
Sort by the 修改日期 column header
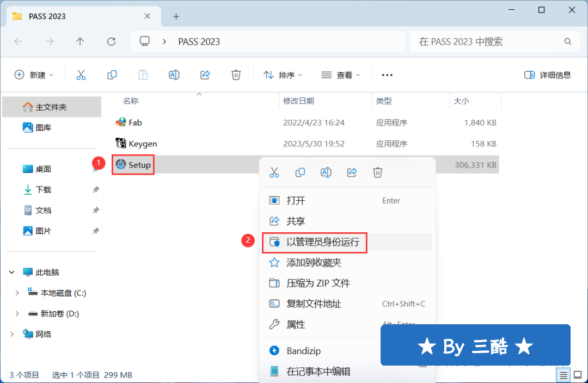point(298,101)
